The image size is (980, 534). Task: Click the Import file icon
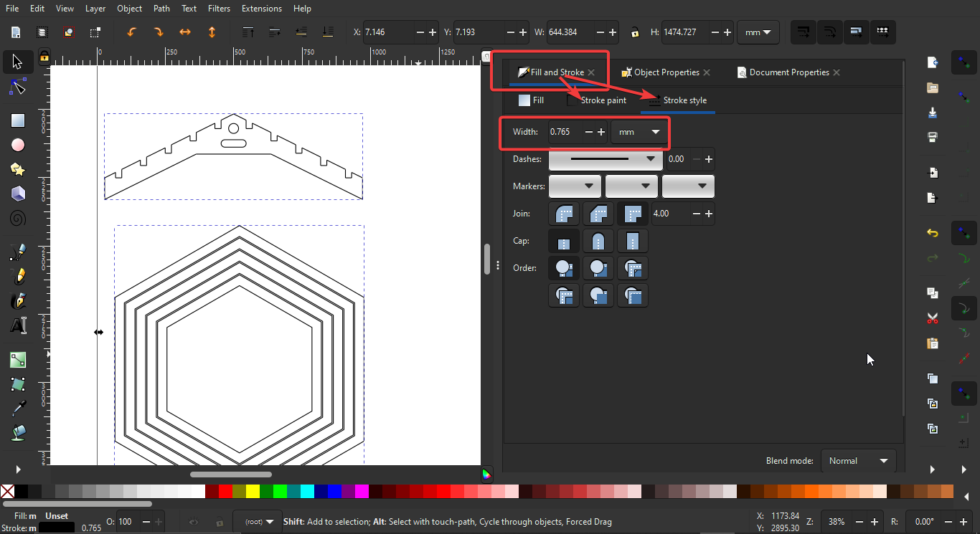932,173
